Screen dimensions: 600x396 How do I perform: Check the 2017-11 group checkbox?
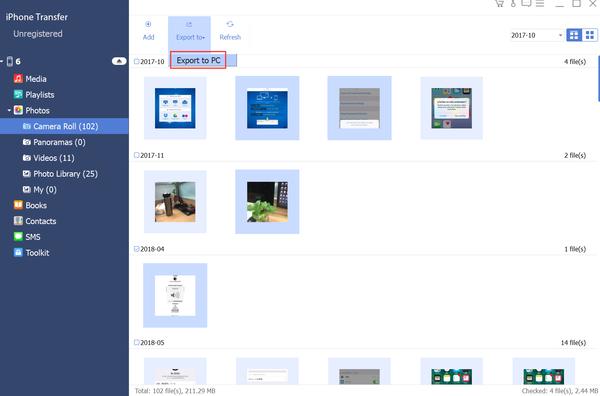pos(137,155)
